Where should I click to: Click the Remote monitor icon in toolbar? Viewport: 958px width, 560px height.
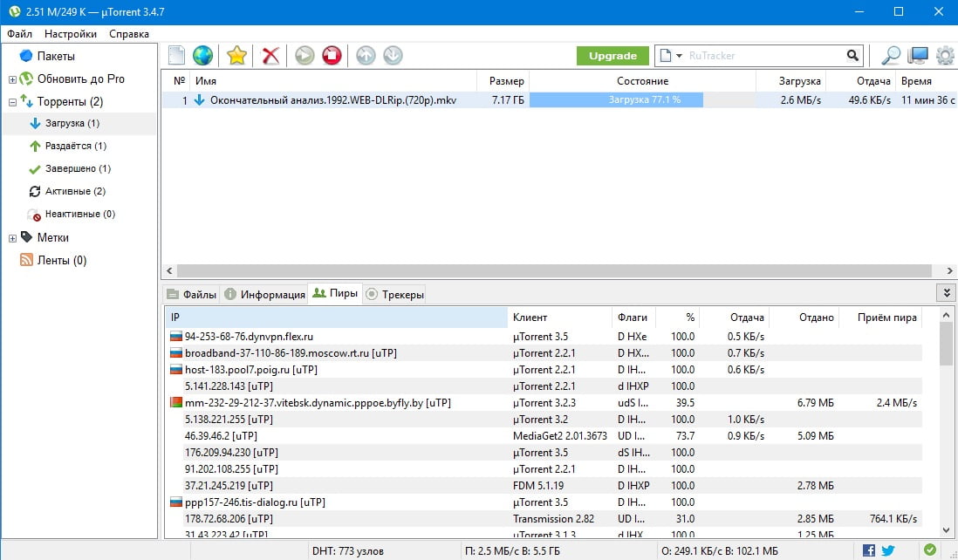tap(917, 56)
